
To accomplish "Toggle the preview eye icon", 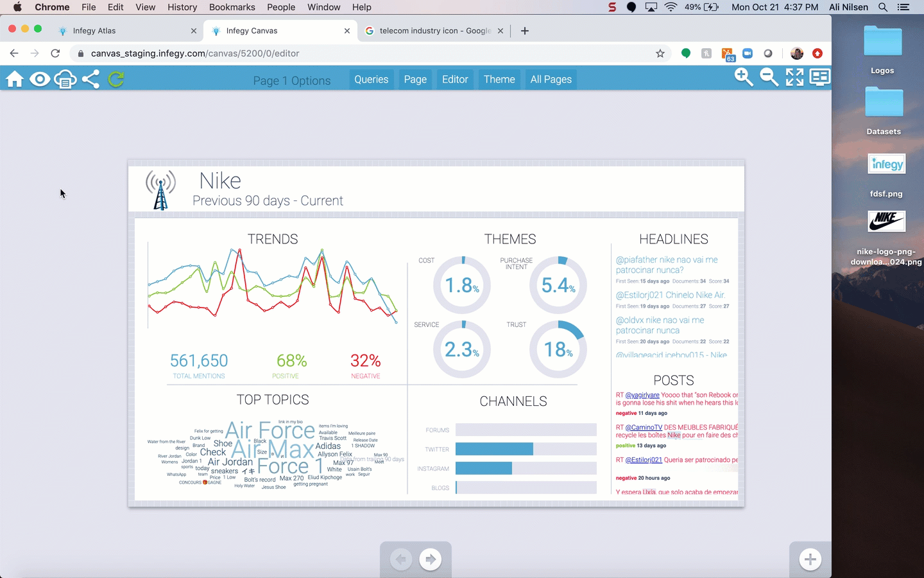I will [x=40, y=79].
